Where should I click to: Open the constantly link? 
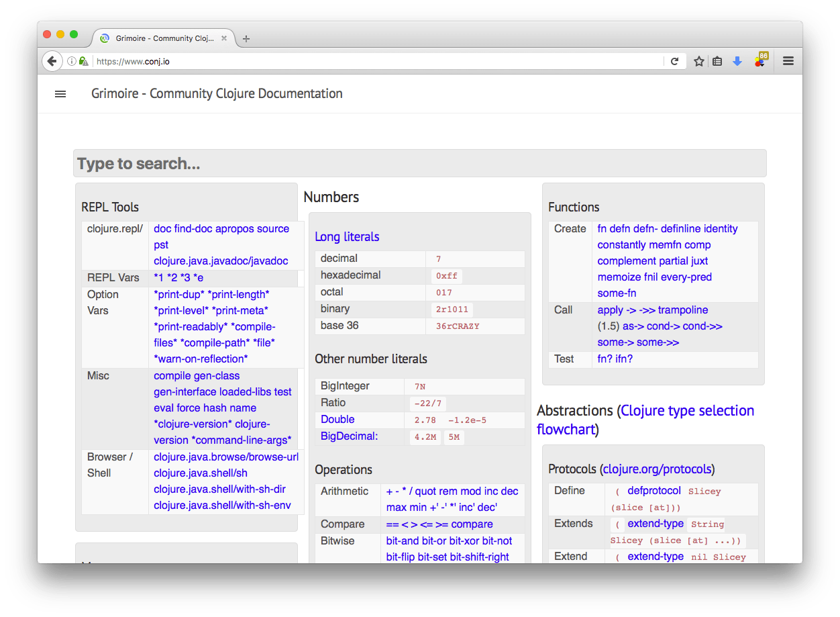(622, 245)
